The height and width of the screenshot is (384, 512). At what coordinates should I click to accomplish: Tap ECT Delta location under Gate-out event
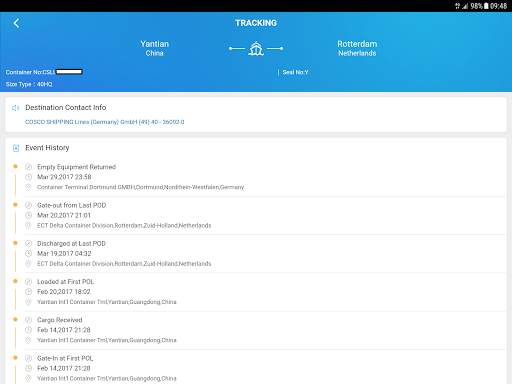coord(124,225)
